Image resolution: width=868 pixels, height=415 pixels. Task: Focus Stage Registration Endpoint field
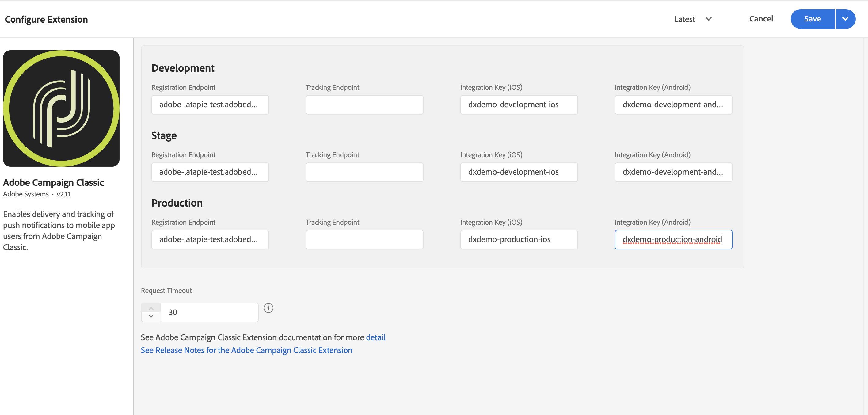pos(210,172)
